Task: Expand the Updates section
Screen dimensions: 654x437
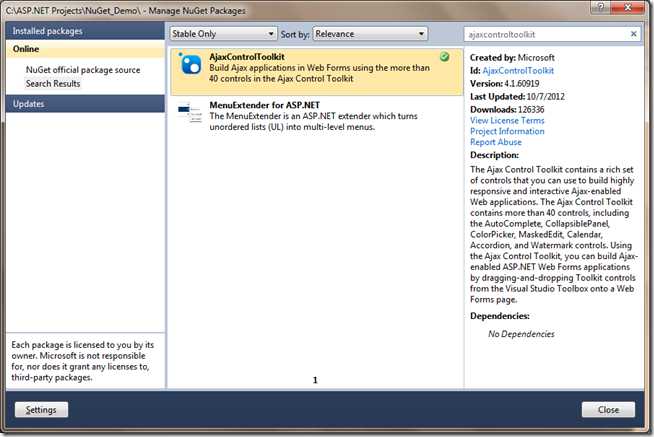Action: pos(85,104)
